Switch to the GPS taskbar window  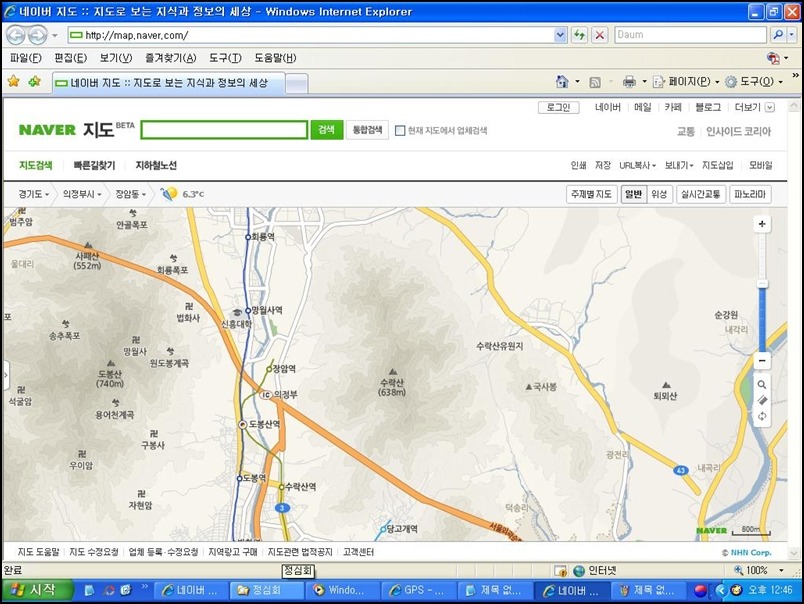417,590
